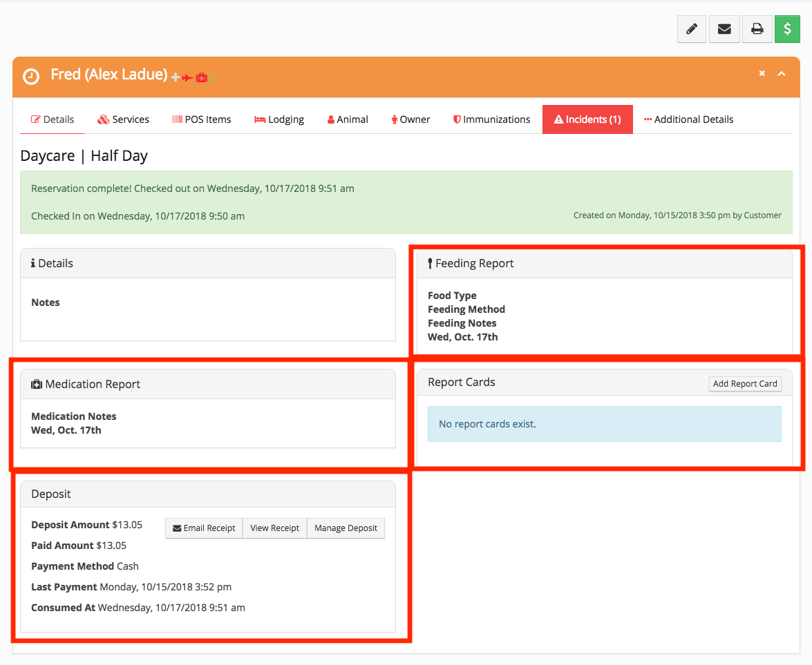Click the Feeding Notes label
The height and width of the screenshot is (665, 812).
click(462, 323)
